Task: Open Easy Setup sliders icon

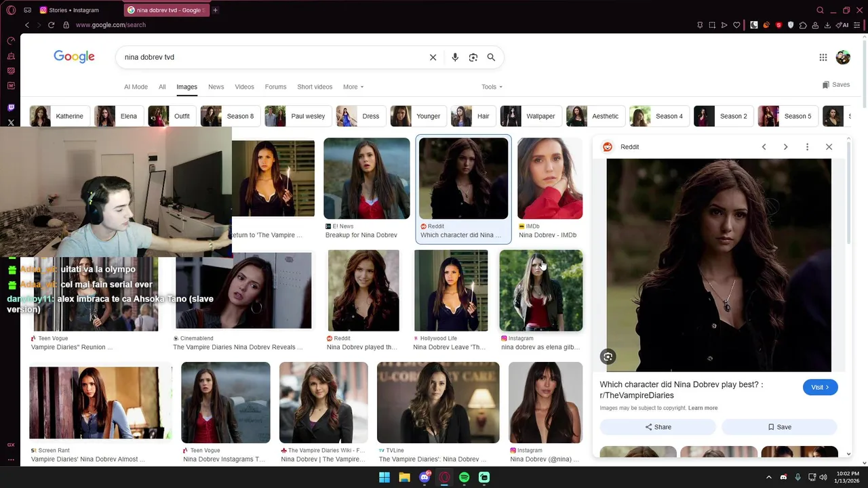Action: pos(858,25)
